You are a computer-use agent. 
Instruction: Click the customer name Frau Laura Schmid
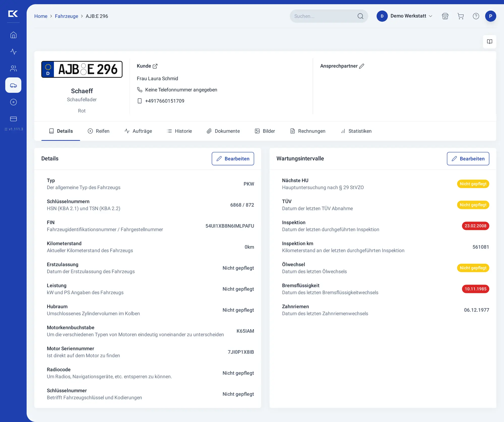click(157, 79)
